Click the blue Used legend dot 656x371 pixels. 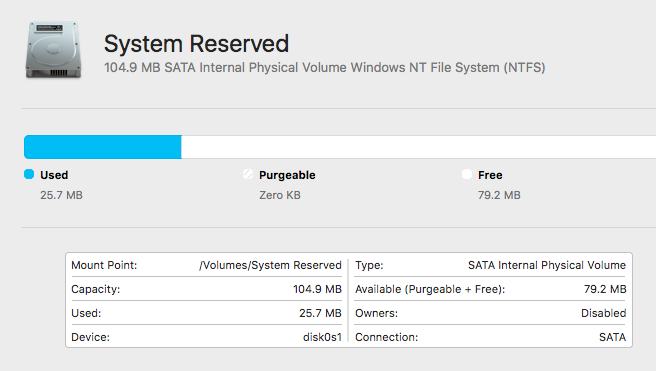click(29, 174)
